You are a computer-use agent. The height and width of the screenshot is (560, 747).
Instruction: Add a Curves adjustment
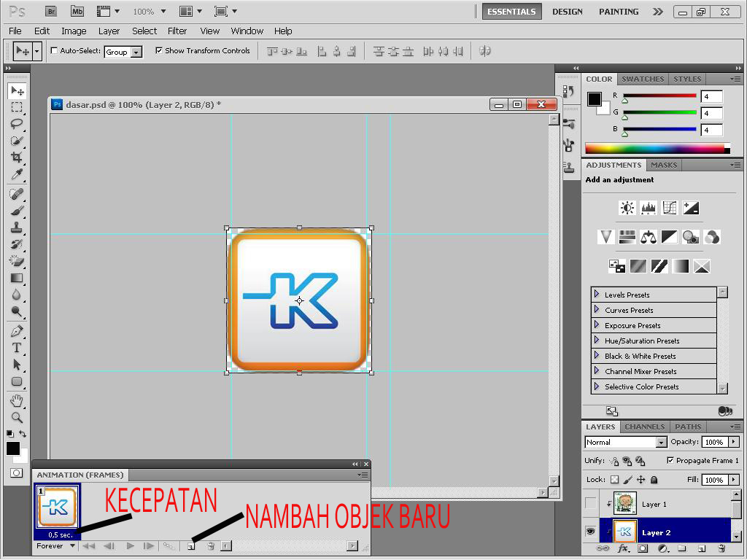(x=670, y=208)
